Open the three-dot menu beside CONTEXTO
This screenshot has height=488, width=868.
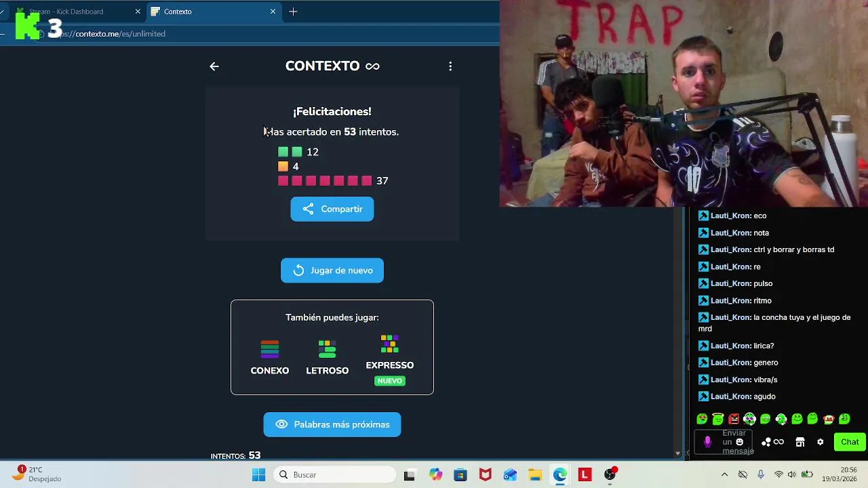[x=450, y=66]
